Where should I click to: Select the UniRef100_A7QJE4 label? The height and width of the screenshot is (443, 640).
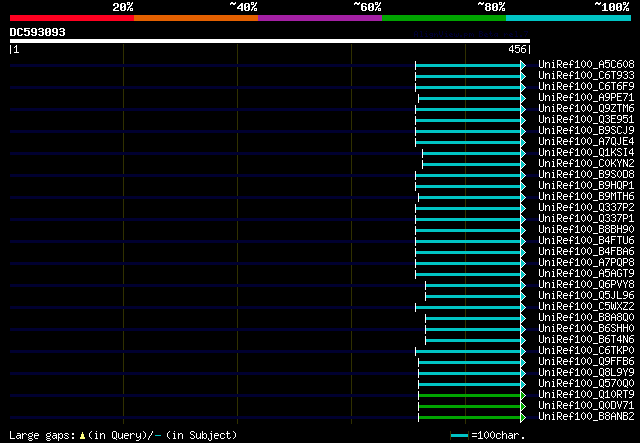586,142
